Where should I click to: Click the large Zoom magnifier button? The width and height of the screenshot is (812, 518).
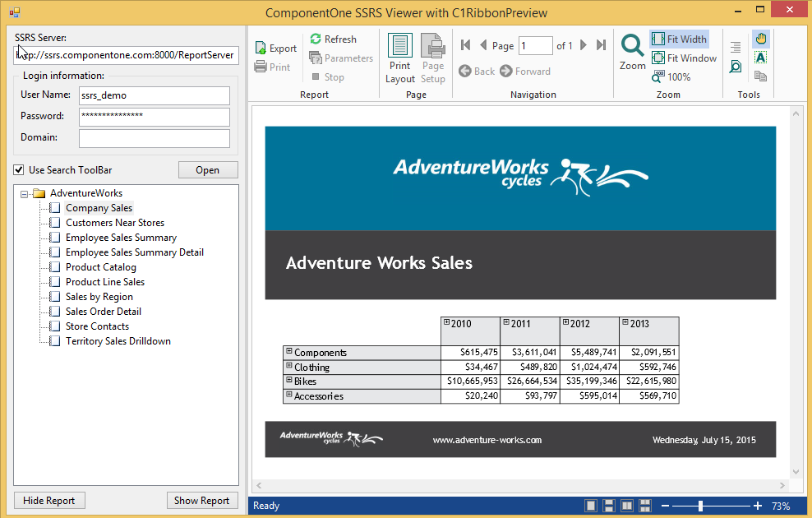pyautogui.click(x=632, y=53)
